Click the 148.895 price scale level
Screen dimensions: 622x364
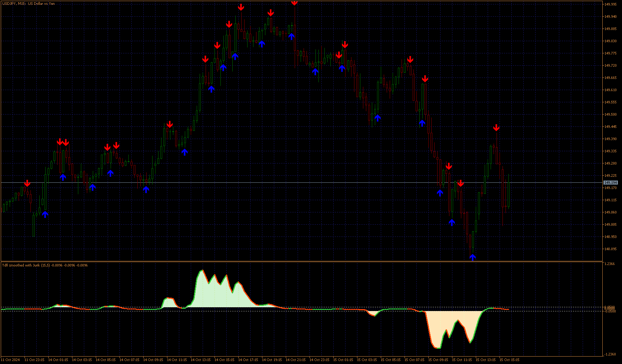pyautogui.click(x=610, y=249)
